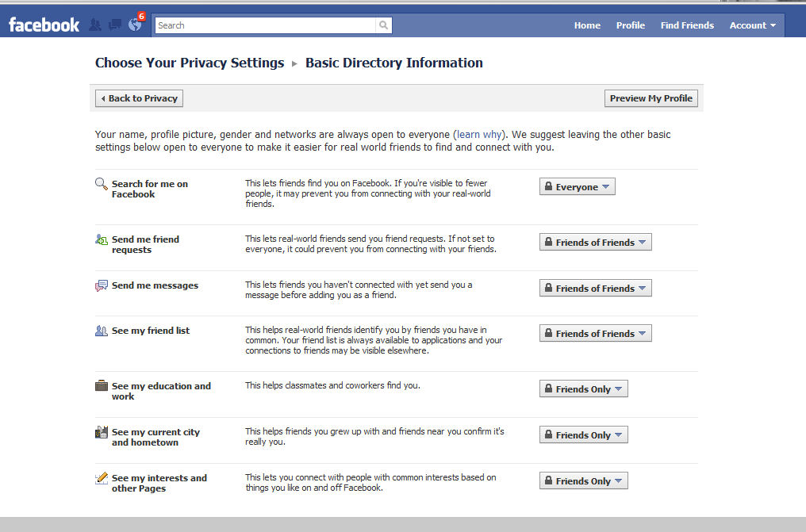The image size is (806, 532).
Task: Click Choose Your Privacy Settings breadcrumb
Action: tap(190, 63)
